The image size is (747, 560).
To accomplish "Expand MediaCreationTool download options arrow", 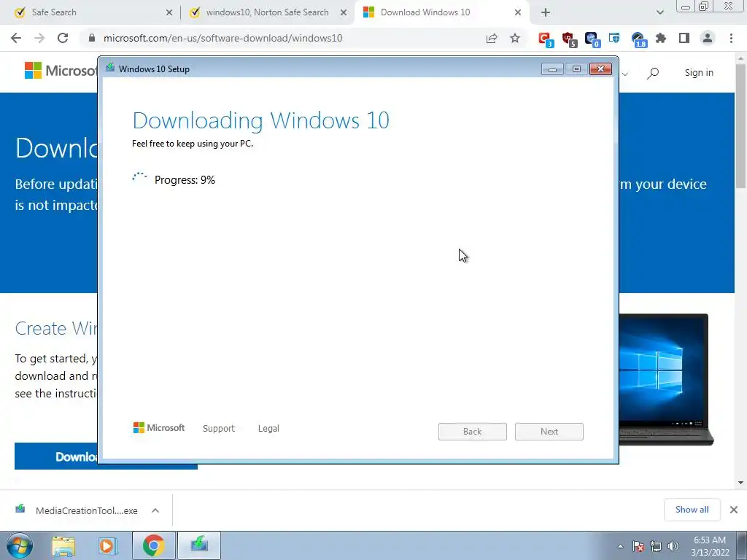I will 155,510.
